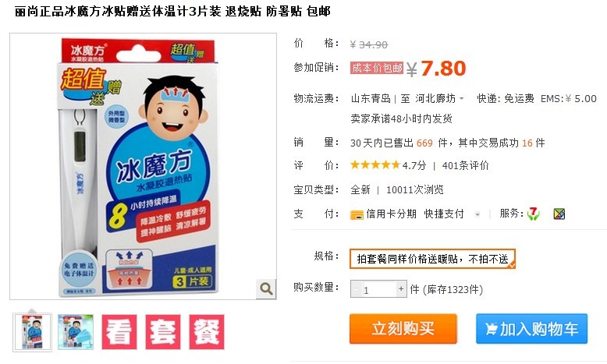
Task: Click the colorful service guarantee icon
Action: pos(559,214)
